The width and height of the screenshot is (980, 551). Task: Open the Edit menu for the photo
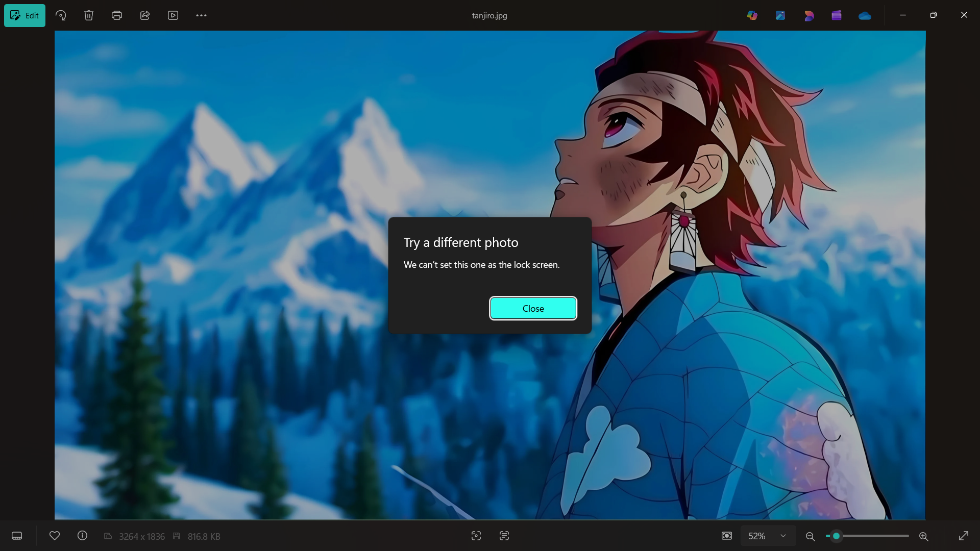pyautogui.click(x=24, y=15)
